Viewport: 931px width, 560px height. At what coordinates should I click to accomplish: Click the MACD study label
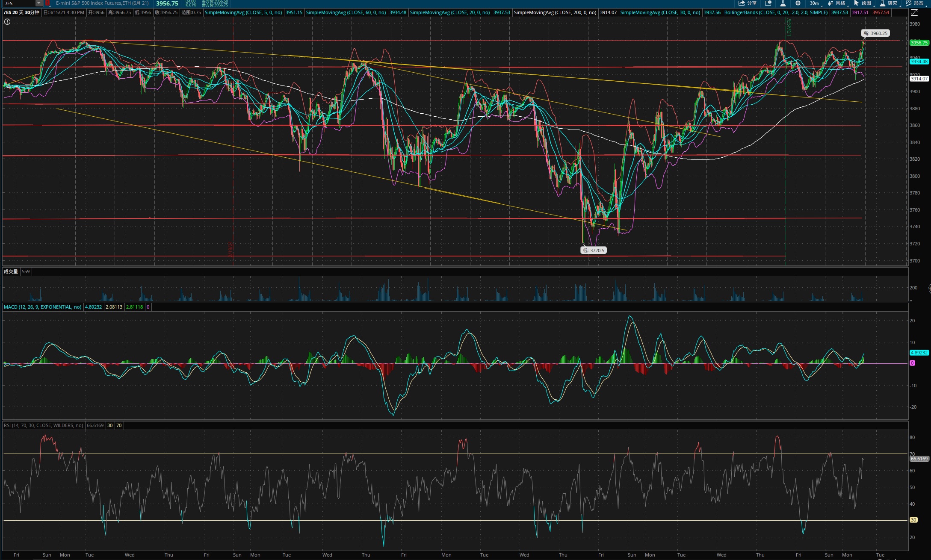pos(42,307)
